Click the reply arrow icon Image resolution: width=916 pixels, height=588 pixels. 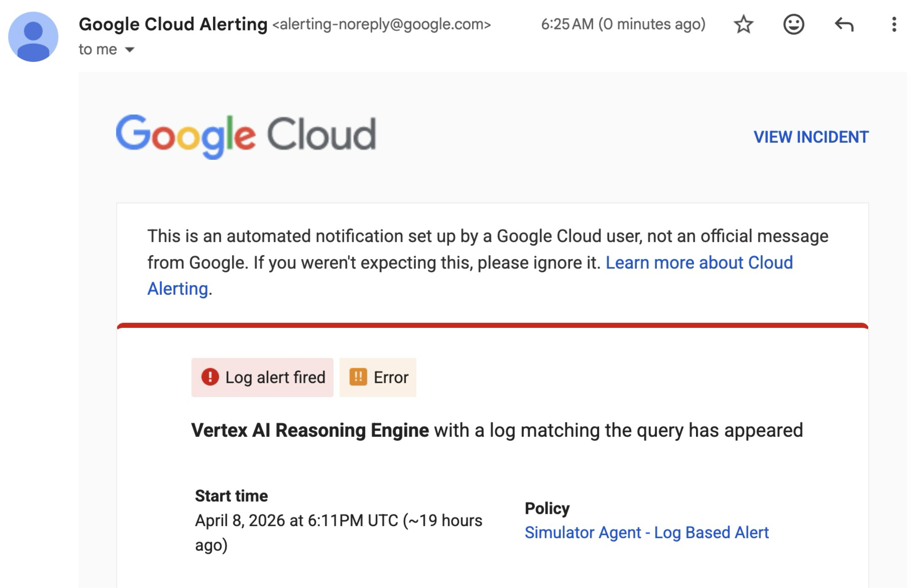pyautogui.click(x=844, y=24)
